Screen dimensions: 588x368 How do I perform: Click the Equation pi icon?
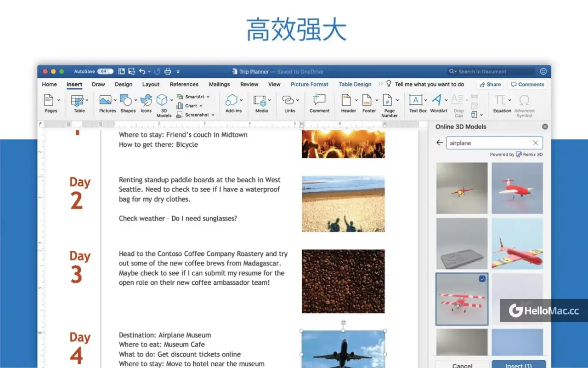pyautogui.click(x=500, y=100)
